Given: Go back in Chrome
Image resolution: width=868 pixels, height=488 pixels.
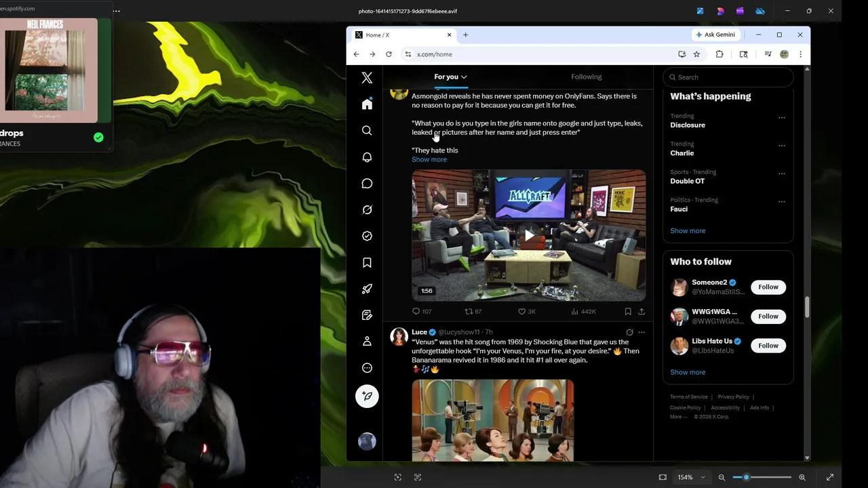Looking at the screenshot, I should click(x=356, y=54).
